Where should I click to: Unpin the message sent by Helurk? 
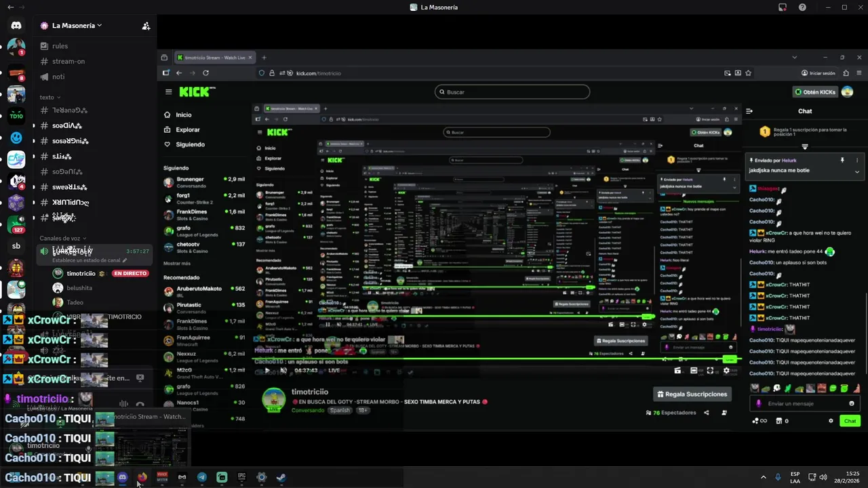[x=842, y=161]
